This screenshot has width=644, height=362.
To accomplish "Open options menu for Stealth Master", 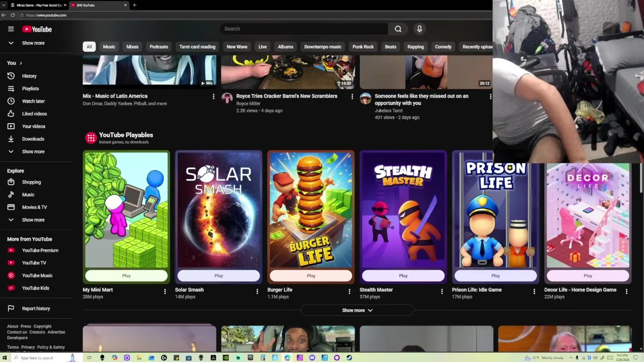I will click(442, 291).
